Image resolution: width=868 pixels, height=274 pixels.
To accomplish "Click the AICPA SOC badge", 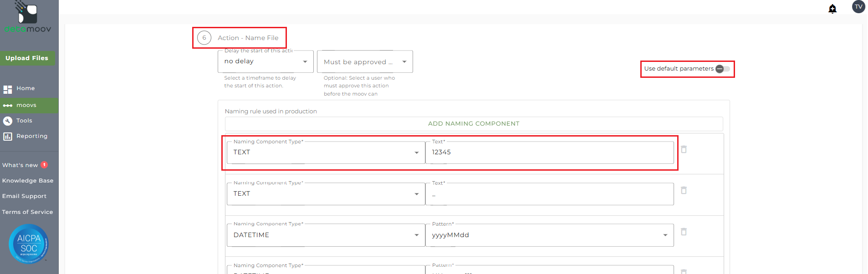I will coord(29,244).
